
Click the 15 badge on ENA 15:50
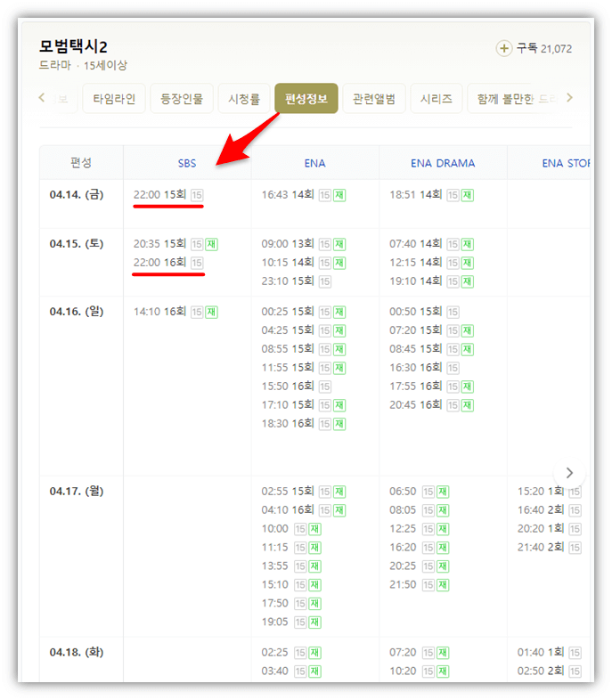[325, 387]
